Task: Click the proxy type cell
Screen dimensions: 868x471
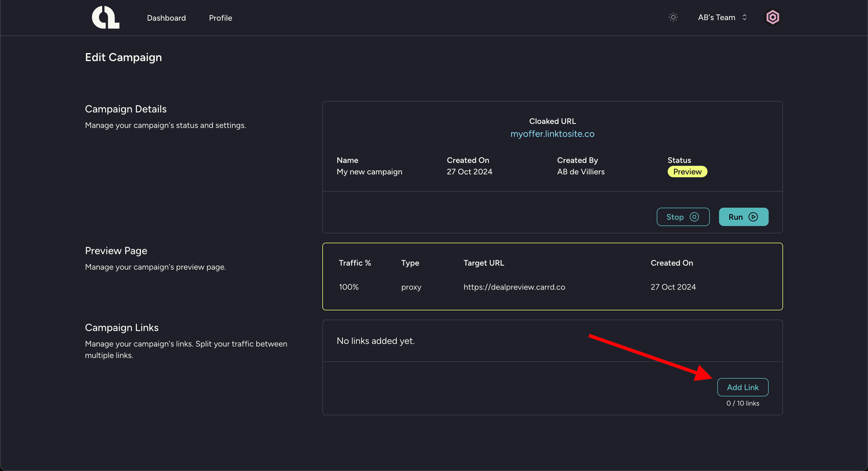Action: (x=411, y=287)
